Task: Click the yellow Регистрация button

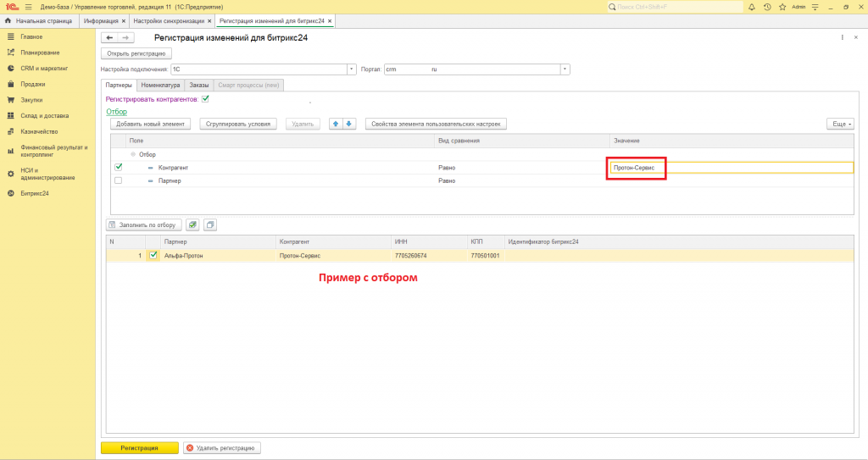Action: point(140,448)
